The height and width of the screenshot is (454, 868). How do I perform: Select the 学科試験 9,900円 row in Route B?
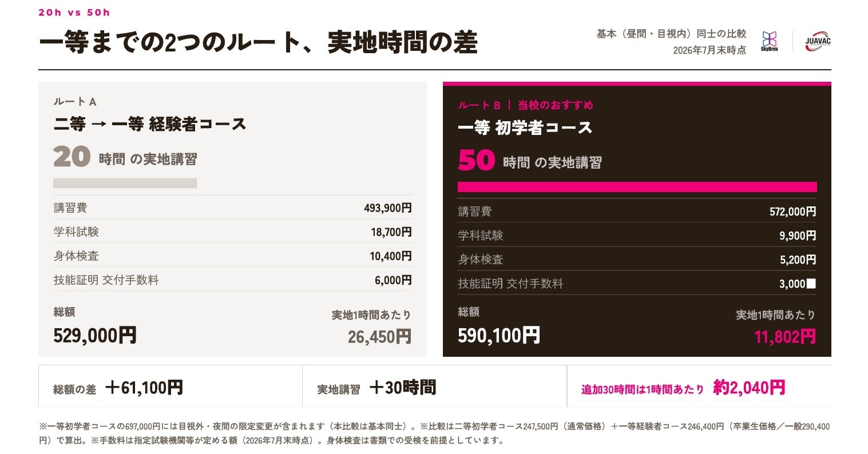(x=637, y=236)
